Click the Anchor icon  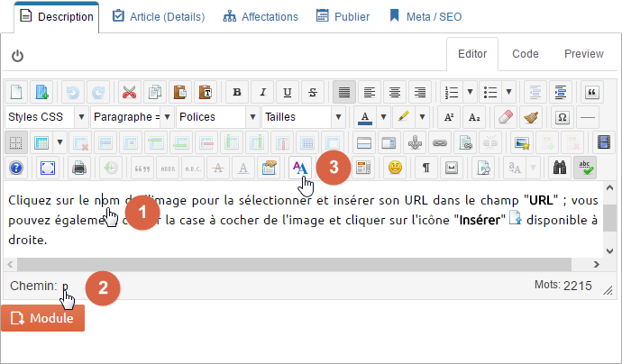tap(415, 142)
